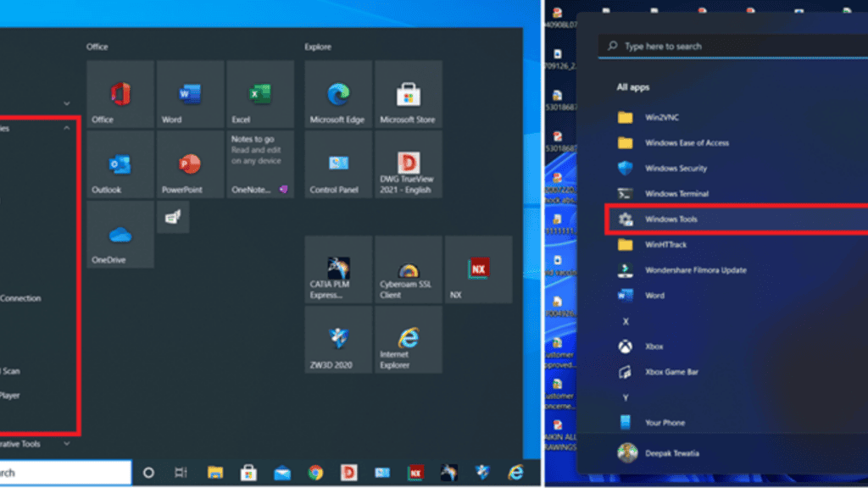868x488 pixels.
Task: Open DWG TrueView from the taskbar
Action: (348, 473)
